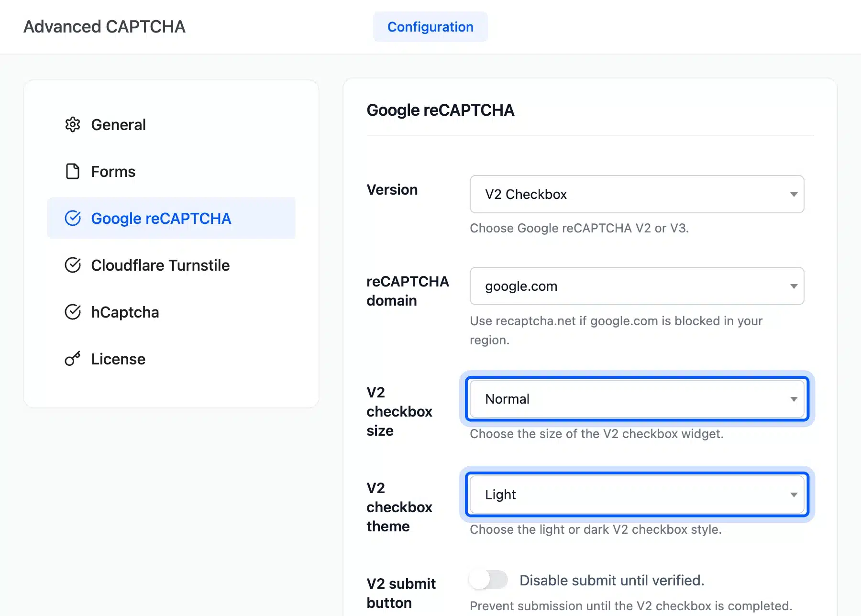Viewport: 861px width, 616px height.
Task: Click the Google reCAPTCHA checkmark icon
Action: [x=73, y=218]
